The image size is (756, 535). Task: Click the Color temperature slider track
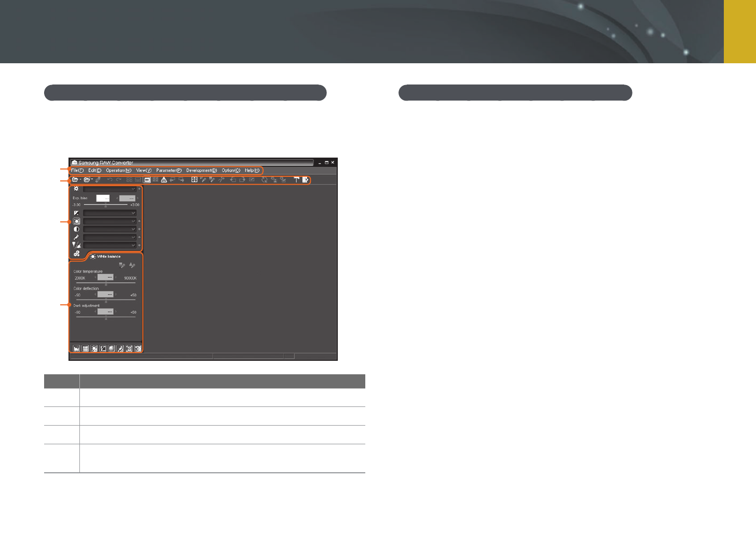tap(106, 283)
